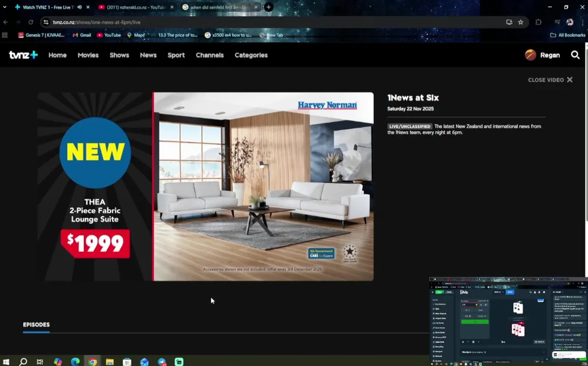588x366 pixels.
Task: Close the nzherald YouTube tab
Action: (172, 7)
